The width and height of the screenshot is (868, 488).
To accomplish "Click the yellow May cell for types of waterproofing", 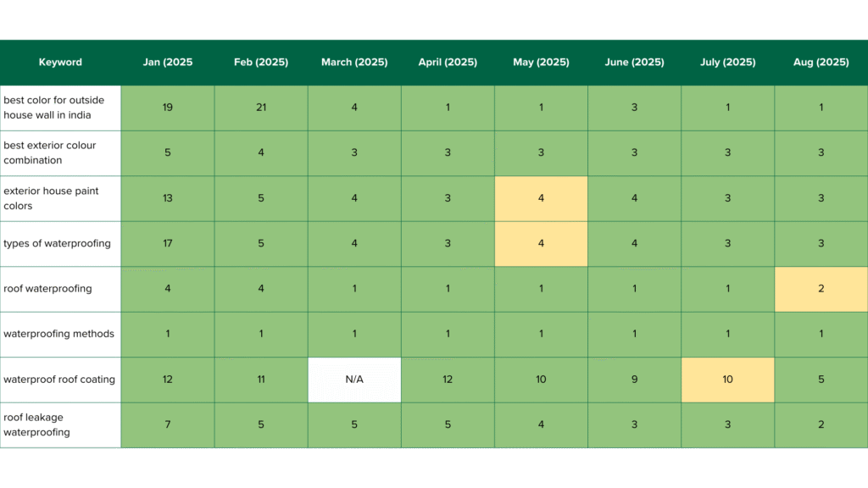I will (541, 244).
